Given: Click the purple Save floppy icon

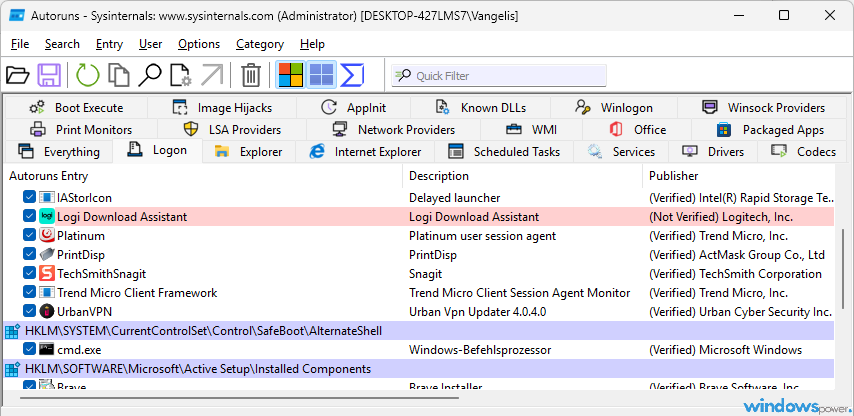Looking at the screenshot, I should point(49,75).
